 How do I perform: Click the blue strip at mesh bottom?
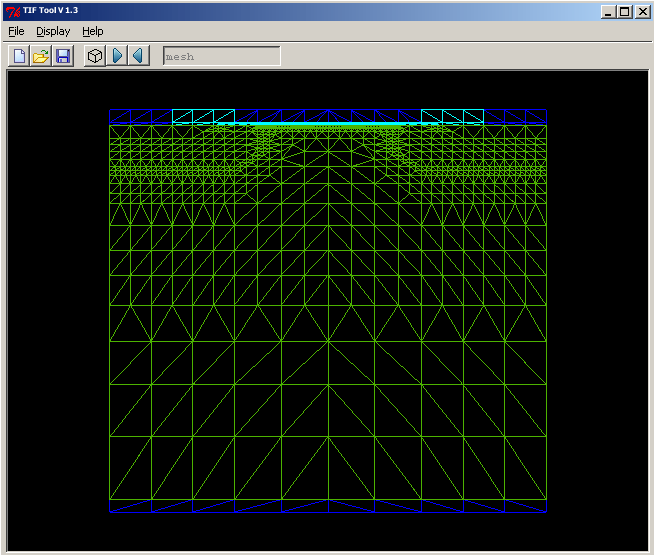coord(328,506)
